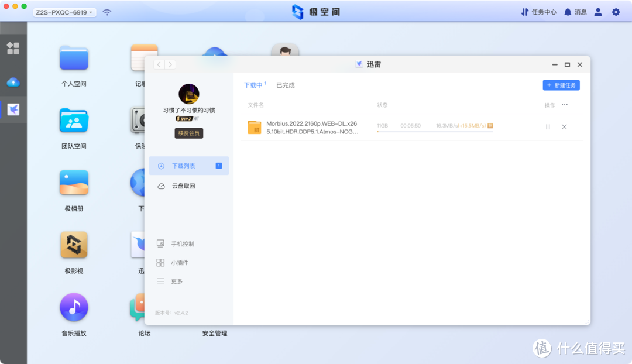Select the 下载列表 entry in Thunder sidebar
The height and width of the screenshot is (364, 632).
[x=183, y=166]
